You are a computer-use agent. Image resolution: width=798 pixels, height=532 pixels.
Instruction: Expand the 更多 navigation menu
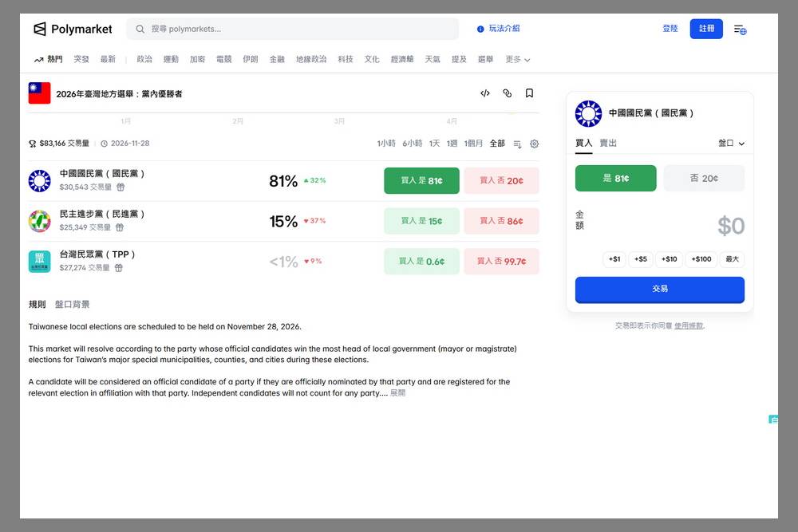517,59
